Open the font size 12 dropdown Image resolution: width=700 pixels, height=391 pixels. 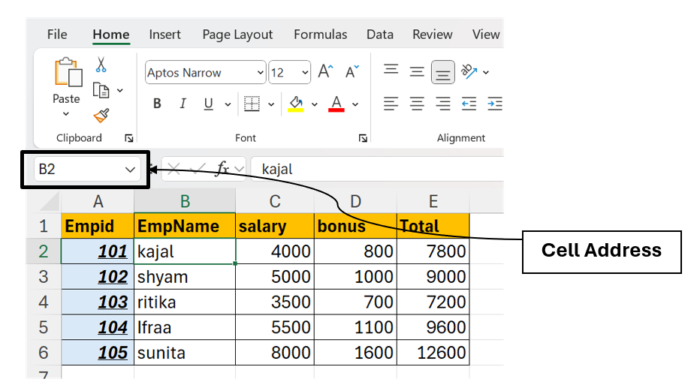[305, 72]
